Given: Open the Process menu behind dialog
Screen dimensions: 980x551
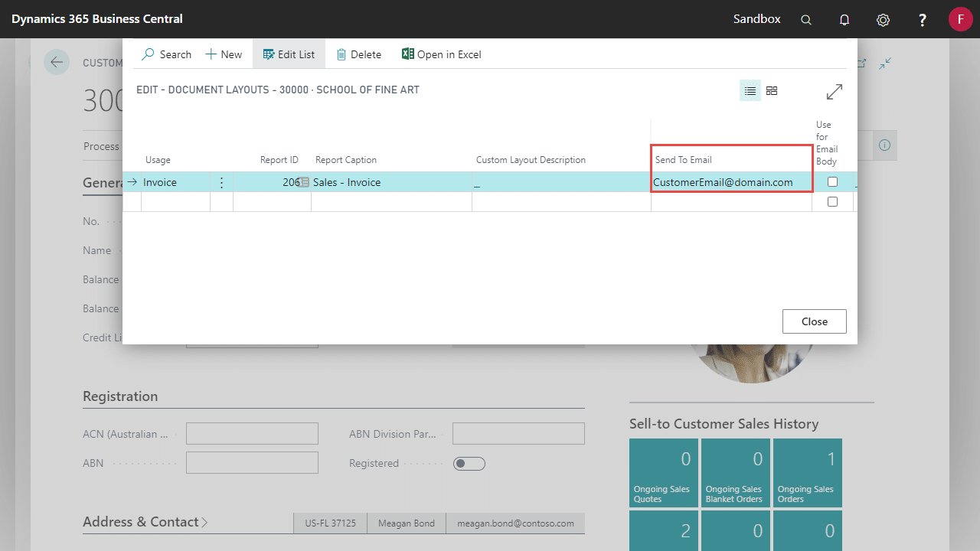Looking at the screenshot, I should tap(101, 146).
